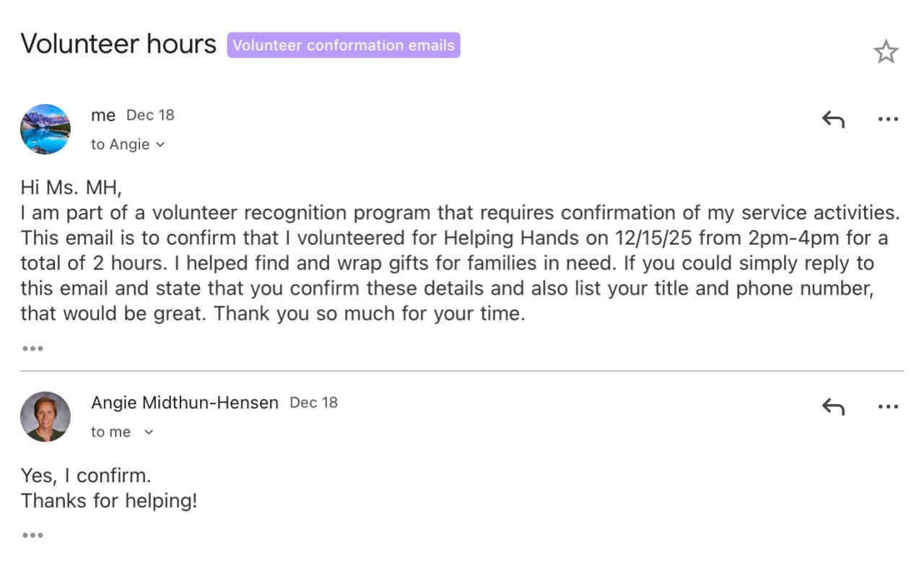
Task: Click the sender name "me"
Action: coord(103,115)
